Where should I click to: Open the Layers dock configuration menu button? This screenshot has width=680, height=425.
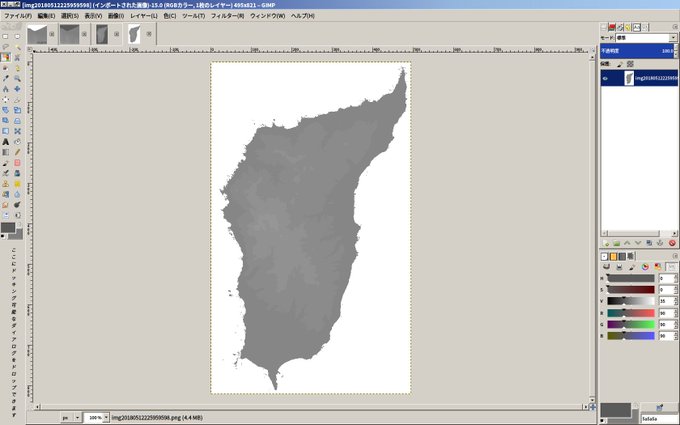click(674, 27)
